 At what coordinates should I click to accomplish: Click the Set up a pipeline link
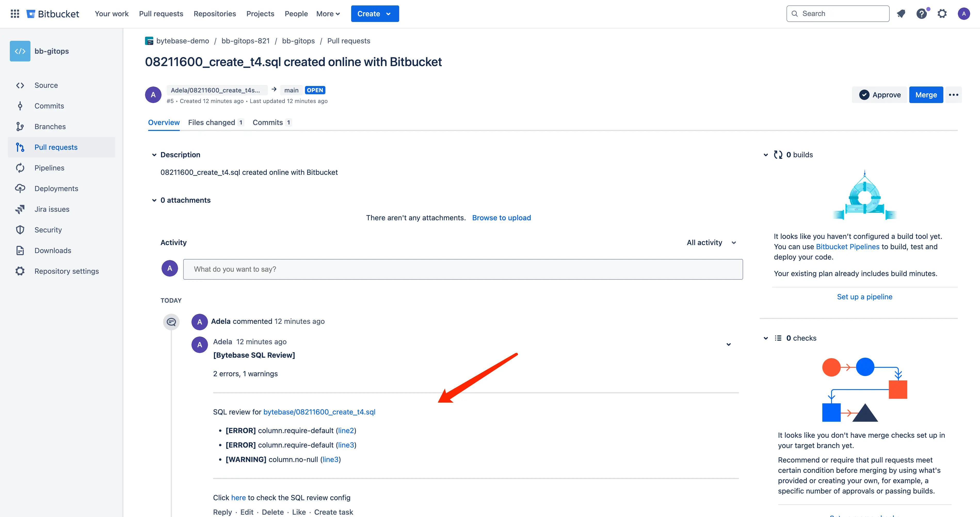tap(865, 296)
